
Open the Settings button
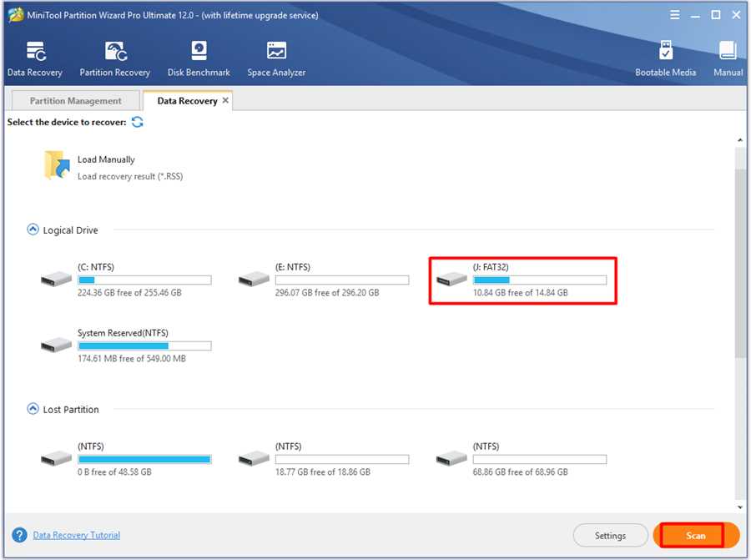coord(610,536)
